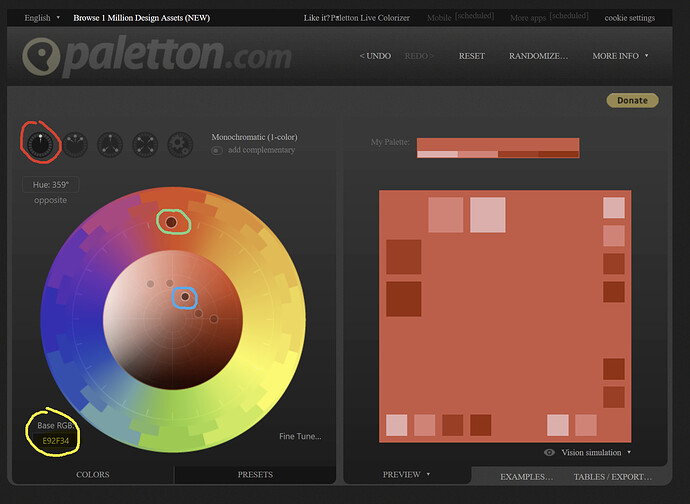Open the Paletton Live Colorizer link
Screen dimensions: 690x504
point(370,18)
